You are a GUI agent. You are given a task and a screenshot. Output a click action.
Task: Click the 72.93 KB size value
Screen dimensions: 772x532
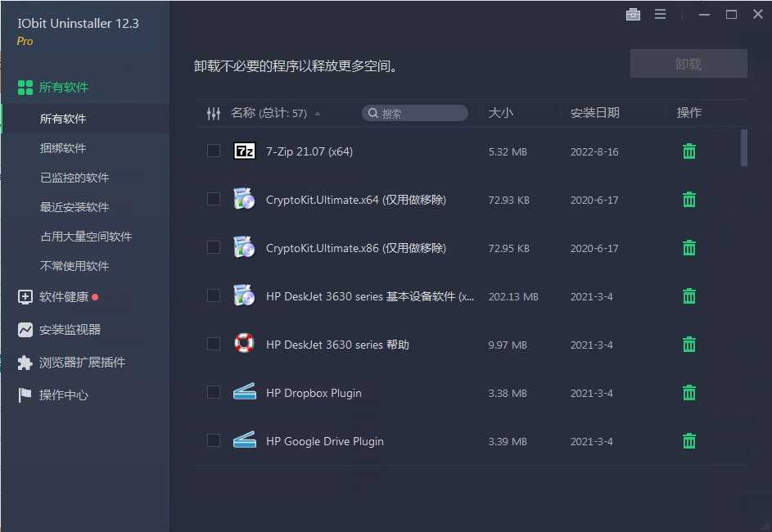point(508,201)
